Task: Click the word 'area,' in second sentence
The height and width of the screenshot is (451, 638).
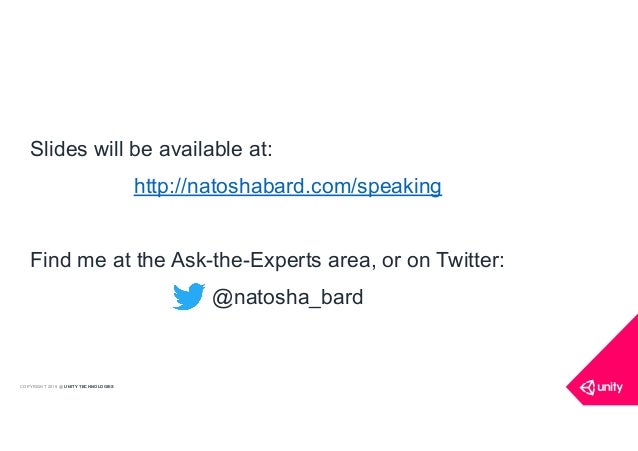Action: click(352, 261)
